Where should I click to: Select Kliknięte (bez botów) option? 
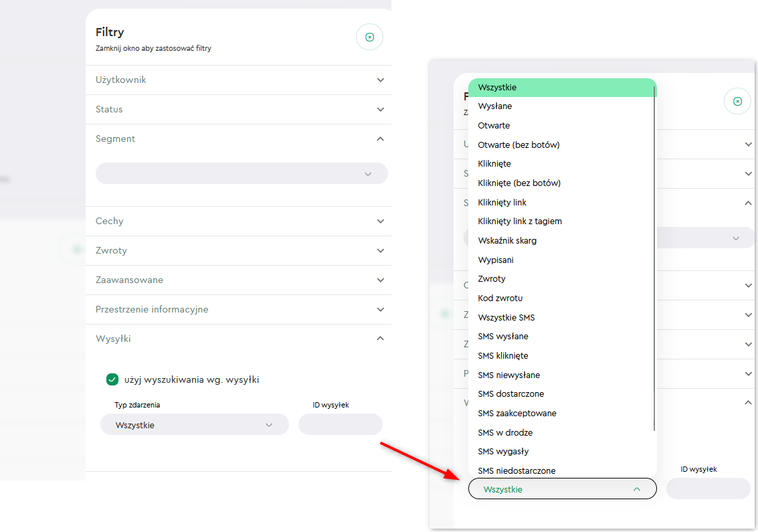(x=561, y=183)
